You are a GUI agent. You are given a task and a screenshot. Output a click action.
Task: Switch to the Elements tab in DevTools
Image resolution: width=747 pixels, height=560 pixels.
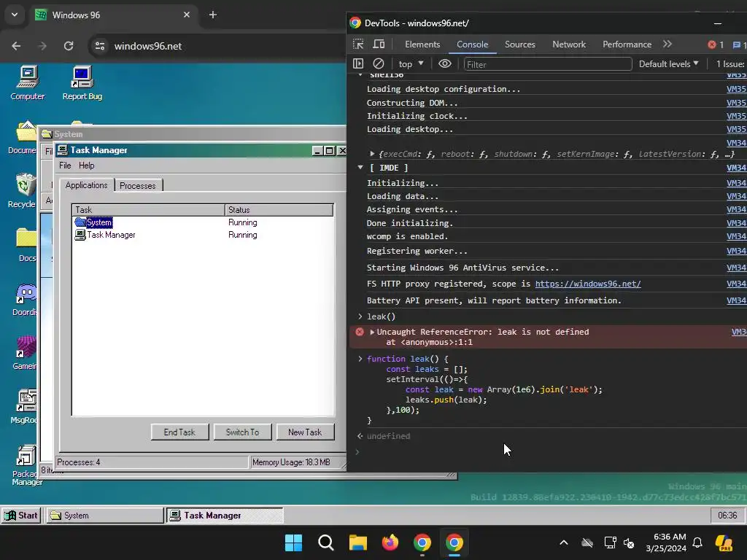pos(422,44)
